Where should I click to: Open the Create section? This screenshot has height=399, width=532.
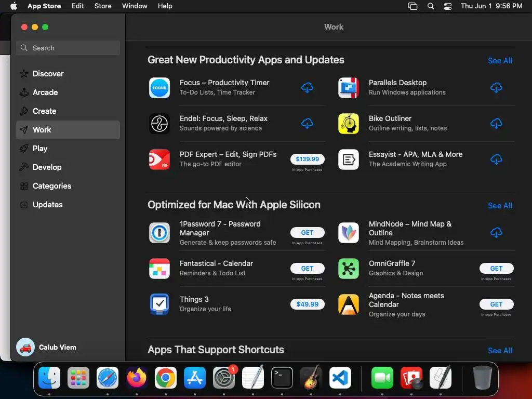point(68,111)
